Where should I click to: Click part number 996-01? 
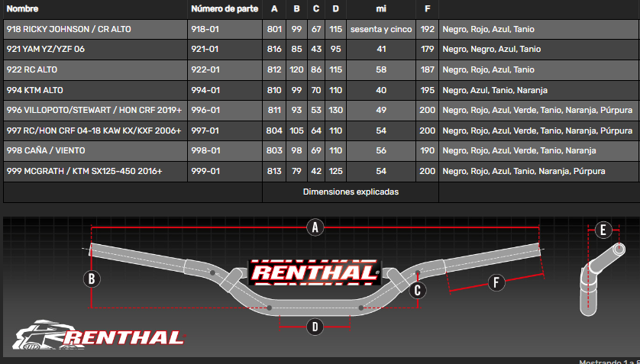point(205,110)
